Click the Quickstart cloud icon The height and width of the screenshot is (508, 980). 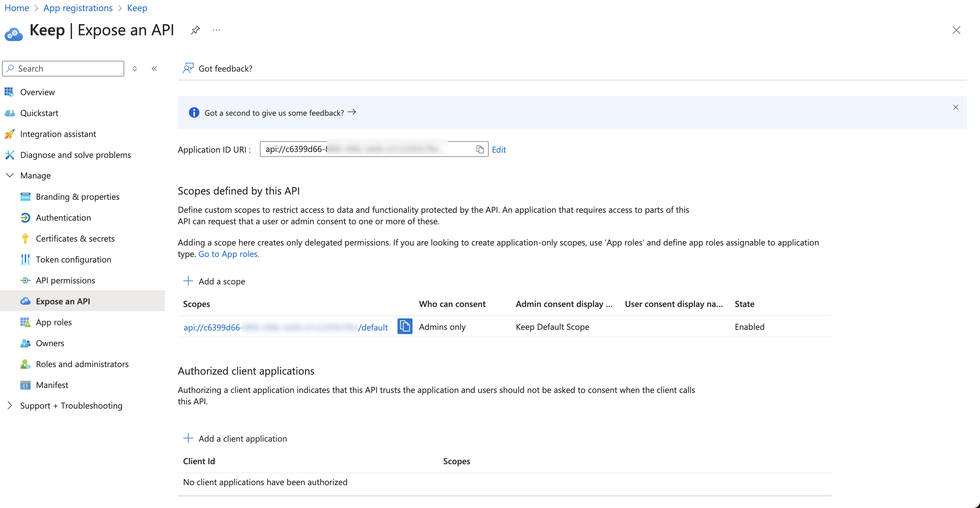(x=9, y=113)
